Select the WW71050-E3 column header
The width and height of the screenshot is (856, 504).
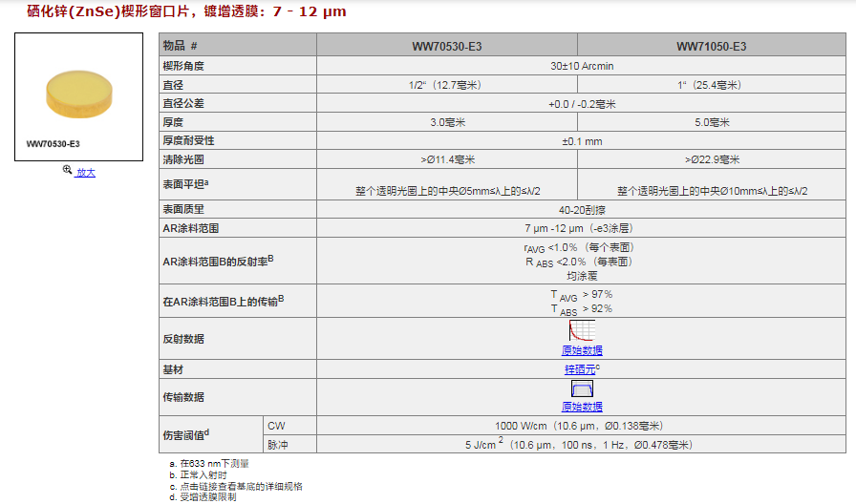pos(711,46)
